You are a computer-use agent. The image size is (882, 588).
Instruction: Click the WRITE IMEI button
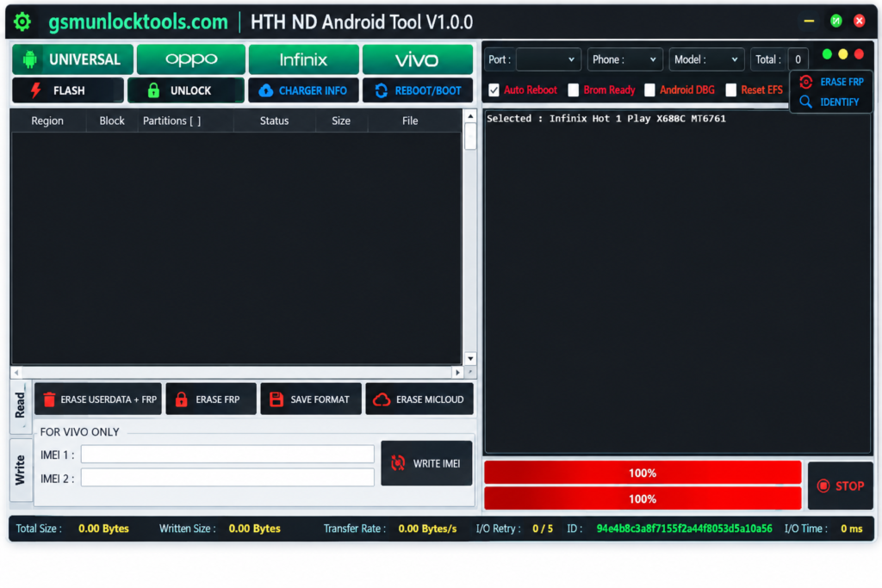[x=427, y=462]
